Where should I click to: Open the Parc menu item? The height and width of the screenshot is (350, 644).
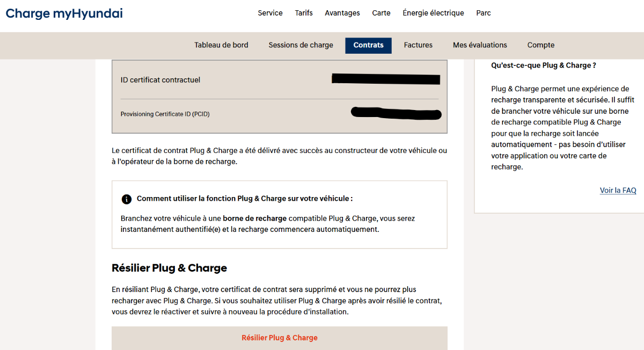(x=484, y=13)
